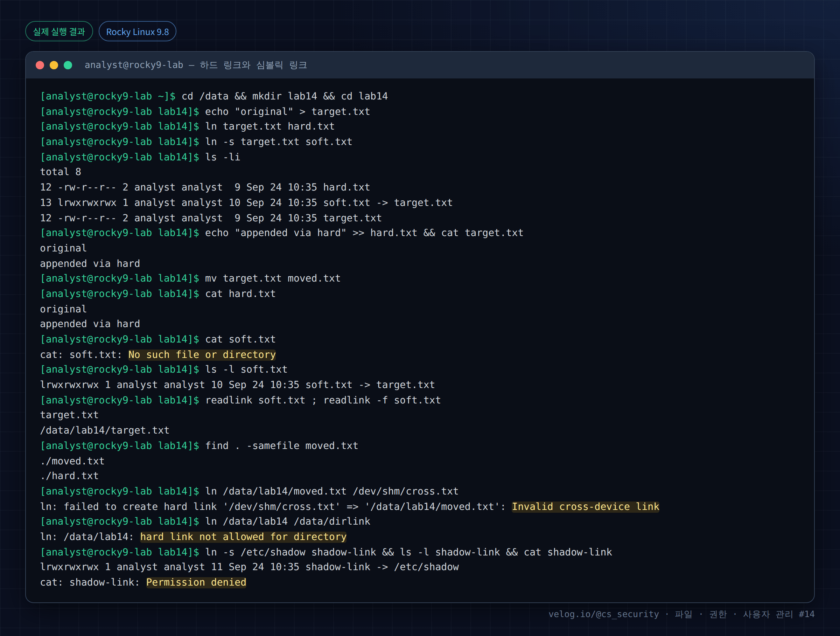Click the highlighted 'Invalid cross-device link' error
The image size is (840, 636).
click(x=586, y=506)
